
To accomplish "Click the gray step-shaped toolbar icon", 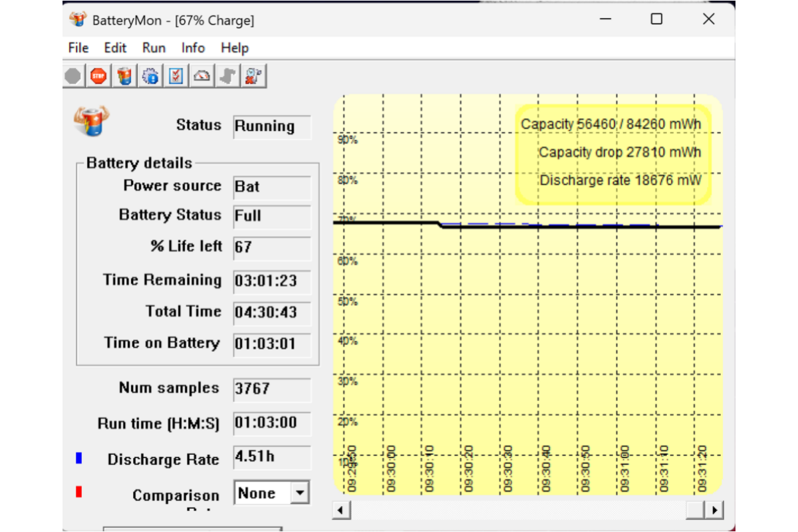I will click(227, 76).
